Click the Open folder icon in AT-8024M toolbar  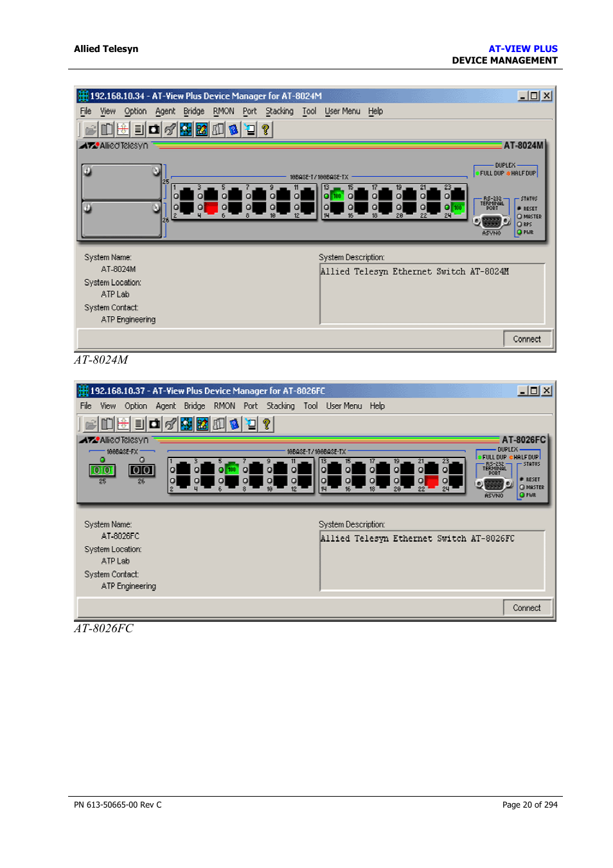91,130
